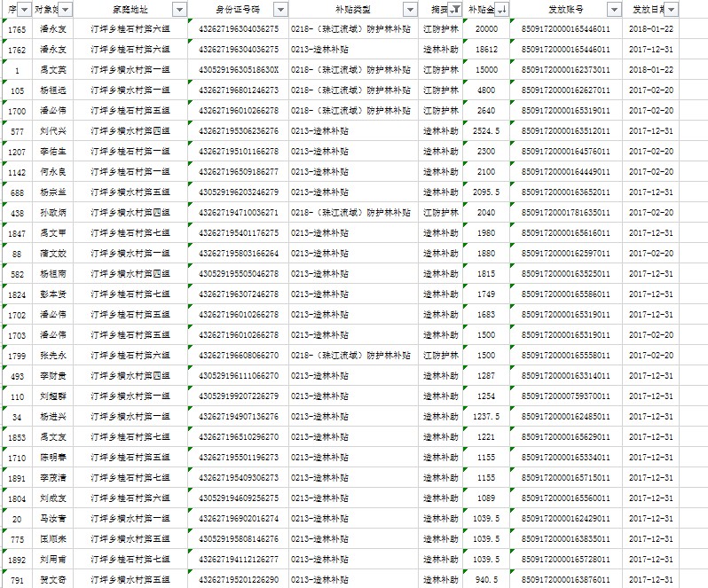Viewport: 708px width, 588px height.
Task: Select the name cell 刘代兴
Action: coord(52,131)
